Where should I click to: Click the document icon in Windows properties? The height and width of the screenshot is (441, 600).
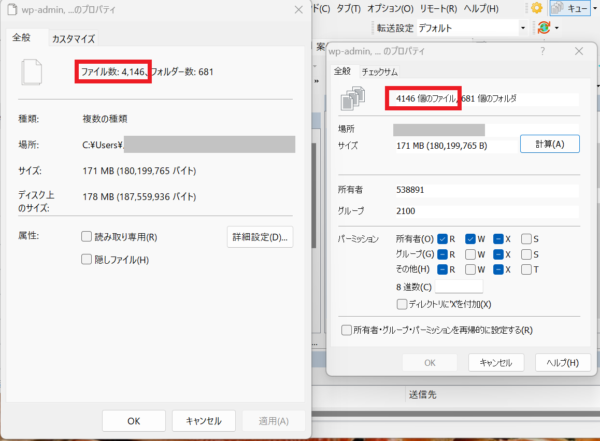pyautogui.click(x=33, y=72)
